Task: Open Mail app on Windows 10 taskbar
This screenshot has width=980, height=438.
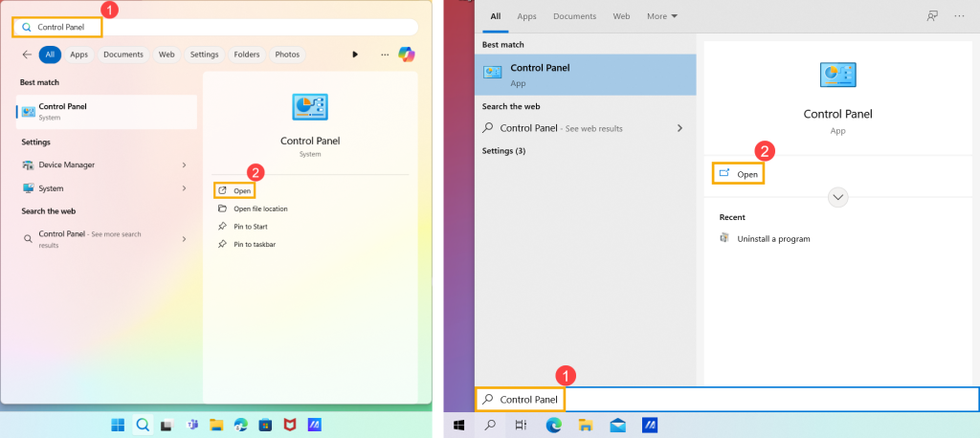Action: click(617, 426)
